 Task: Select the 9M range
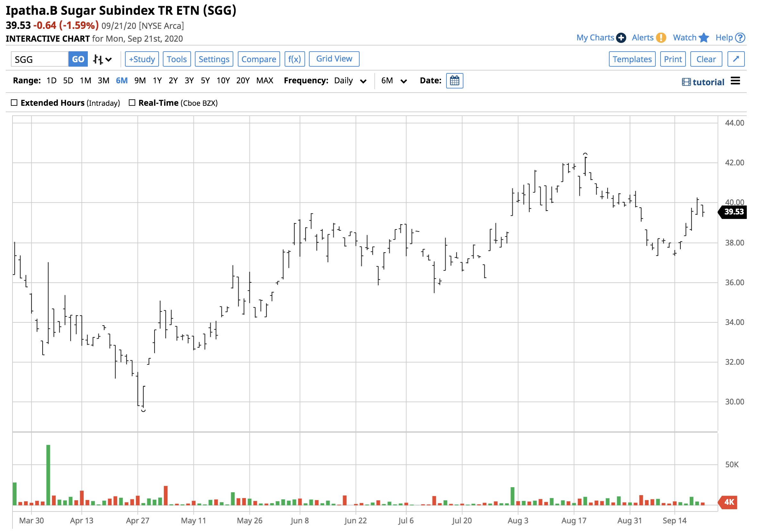pos(140,81)
